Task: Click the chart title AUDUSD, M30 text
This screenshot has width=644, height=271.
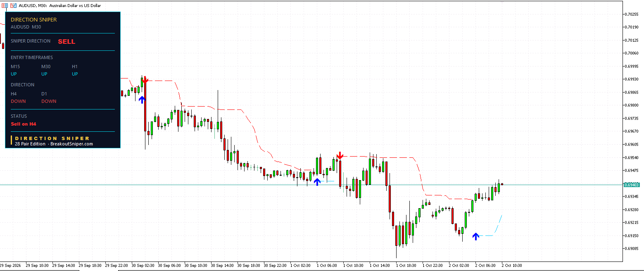Action: coord(32,6)
